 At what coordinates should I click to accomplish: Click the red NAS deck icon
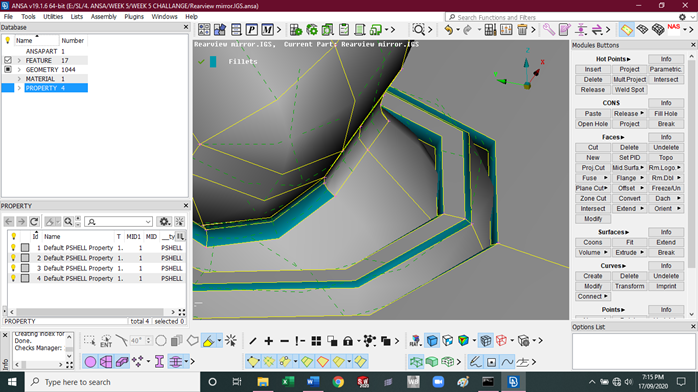(x=674, y=28)
